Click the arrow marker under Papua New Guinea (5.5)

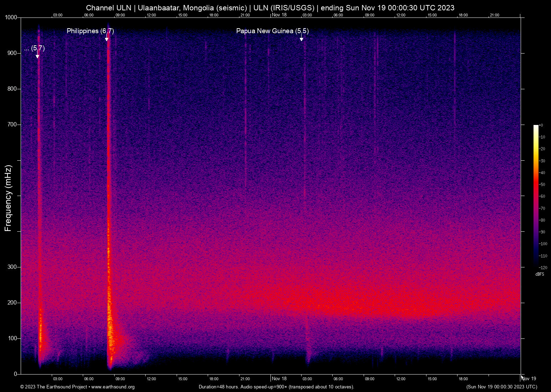click(x=302, y=39)
